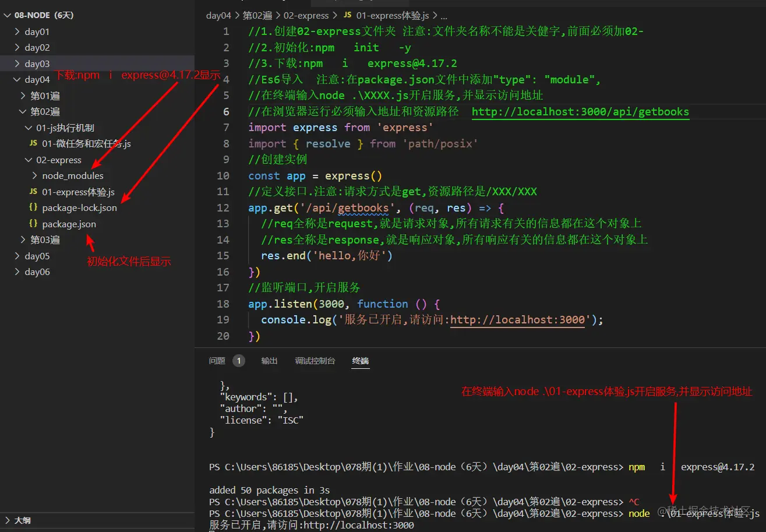This screenshot has width=766, height=532.
Task: Expand the 第01遍 folder chevron
Action: (23, 96)
